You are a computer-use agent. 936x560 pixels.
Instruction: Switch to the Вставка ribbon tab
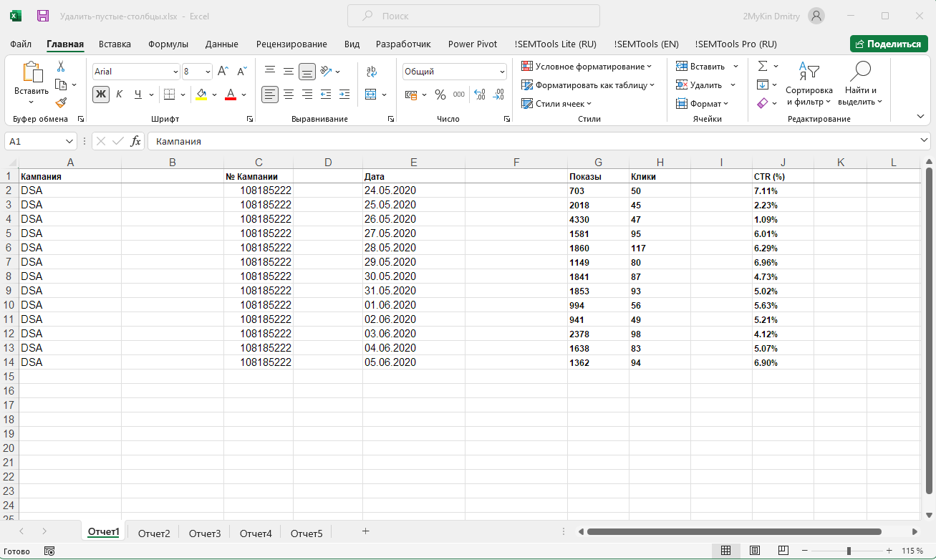[115, 44]
